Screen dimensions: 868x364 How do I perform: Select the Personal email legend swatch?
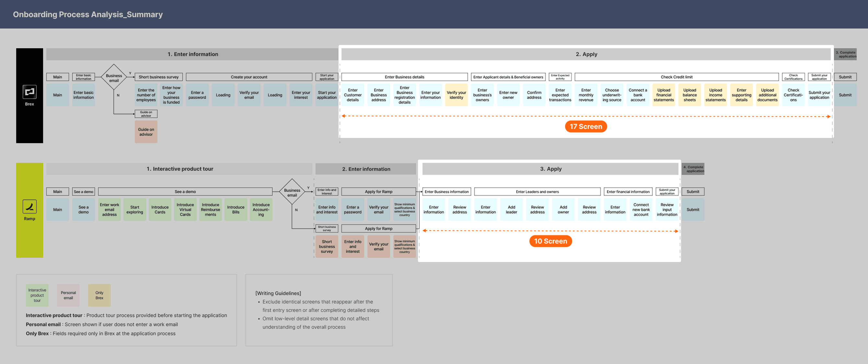(68, 295)
